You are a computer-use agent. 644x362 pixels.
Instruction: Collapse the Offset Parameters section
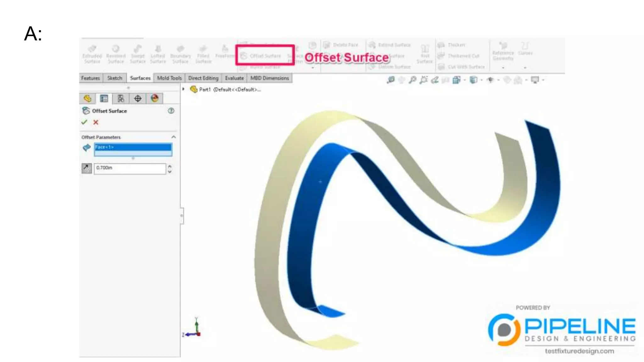coord(174,137)
